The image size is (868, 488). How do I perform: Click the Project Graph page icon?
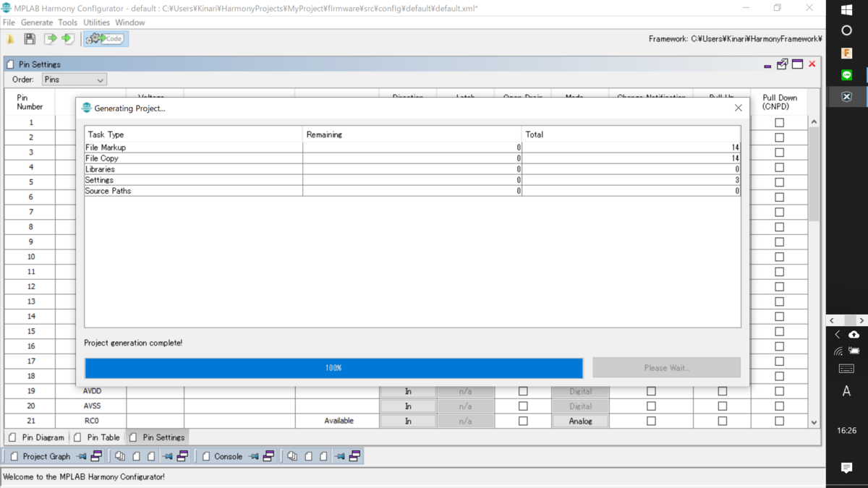tap(14, 456)
